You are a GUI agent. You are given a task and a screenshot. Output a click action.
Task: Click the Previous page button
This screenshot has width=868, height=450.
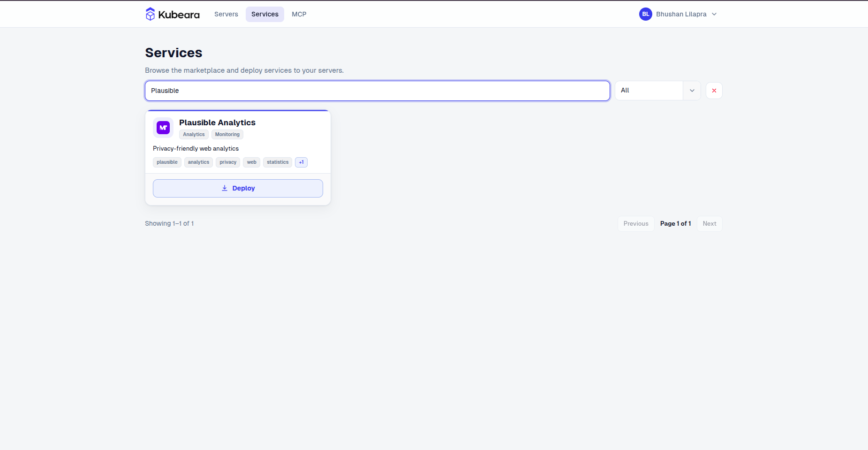coord(636,224)
